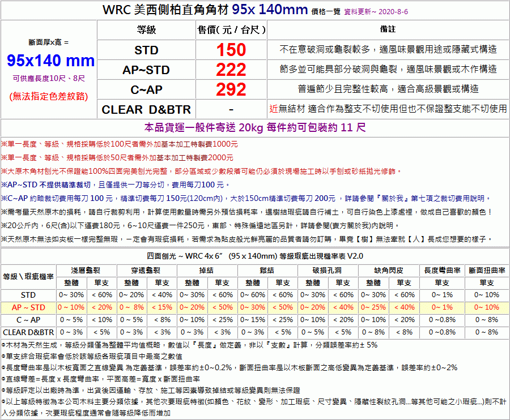
Task: Click the red '0~ 25%' cell in AP ~ STD row
Action: (373, 307)
